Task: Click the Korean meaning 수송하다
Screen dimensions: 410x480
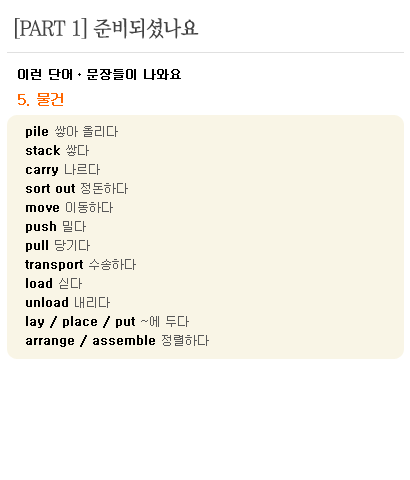Action: [x=112, y=265]
